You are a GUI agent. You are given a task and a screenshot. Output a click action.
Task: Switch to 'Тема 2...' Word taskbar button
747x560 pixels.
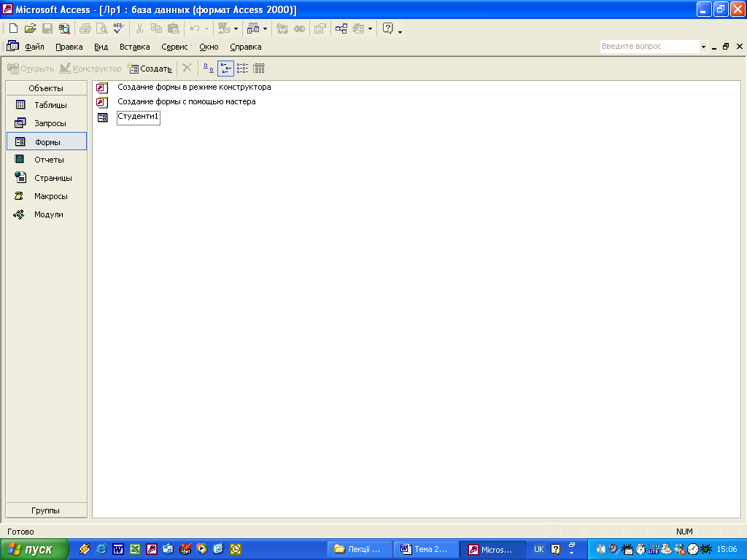pyautogui.click(x=426, y=550)
